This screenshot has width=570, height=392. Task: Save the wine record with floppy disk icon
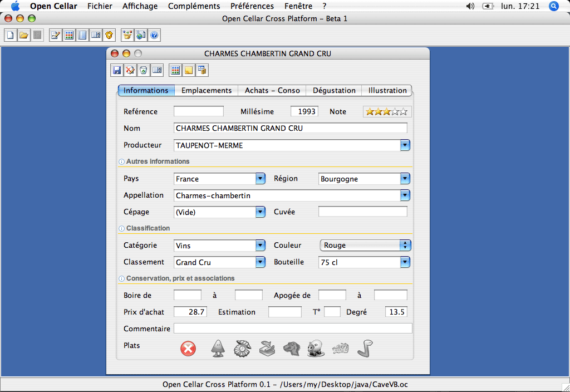click(x=117, y=70)
